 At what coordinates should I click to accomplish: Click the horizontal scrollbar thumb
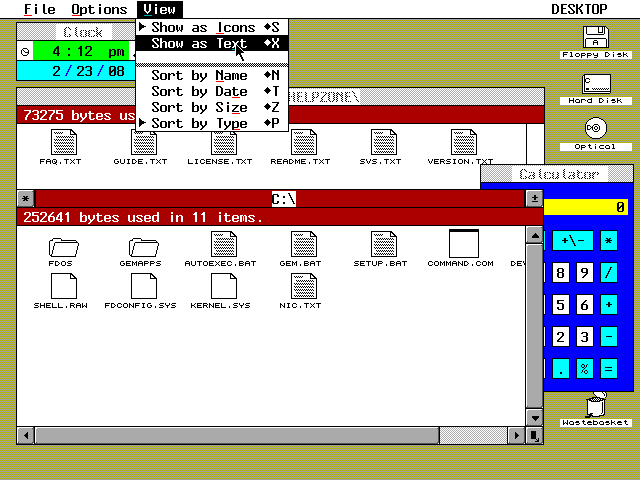(237, 435)
